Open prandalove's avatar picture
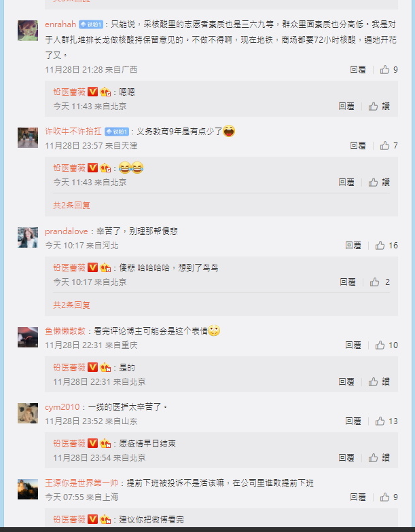 pyautogui.click(x=28, y=237)
